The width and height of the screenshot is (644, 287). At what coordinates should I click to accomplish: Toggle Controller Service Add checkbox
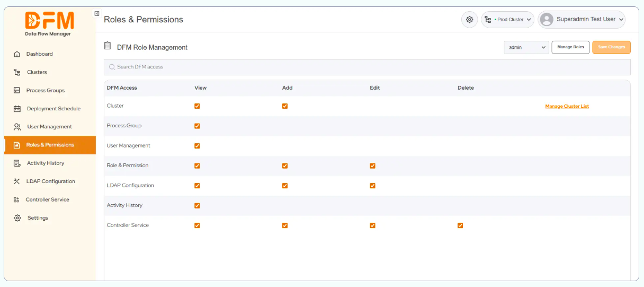coord(285,225)
